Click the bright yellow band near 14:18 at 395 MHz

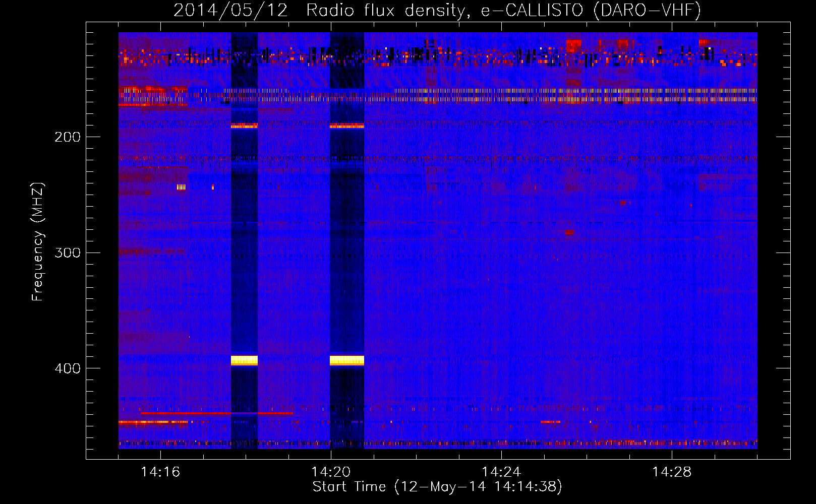point(244,360)
